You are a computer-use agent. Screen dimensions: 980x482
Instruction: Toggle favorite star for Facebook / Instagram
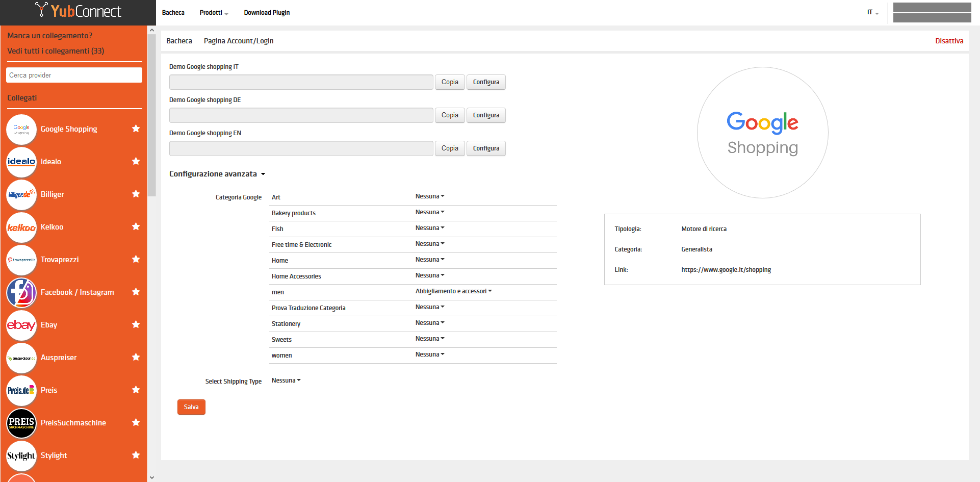136,292
